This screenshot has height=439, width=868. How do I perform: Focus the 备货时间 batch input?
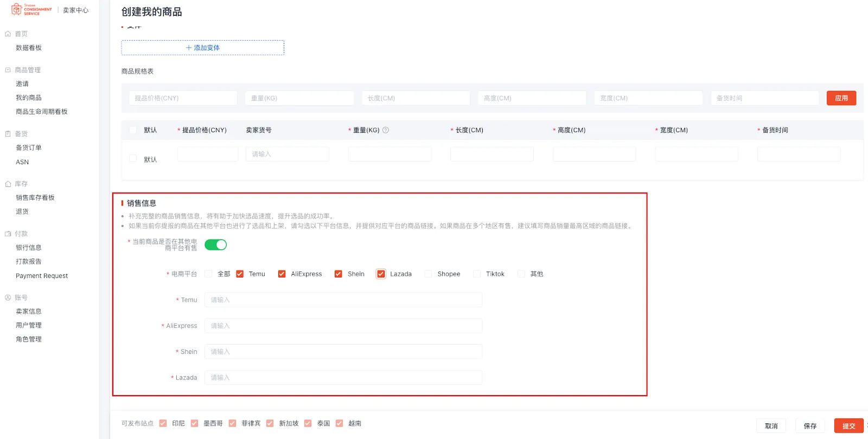[764, 98]
